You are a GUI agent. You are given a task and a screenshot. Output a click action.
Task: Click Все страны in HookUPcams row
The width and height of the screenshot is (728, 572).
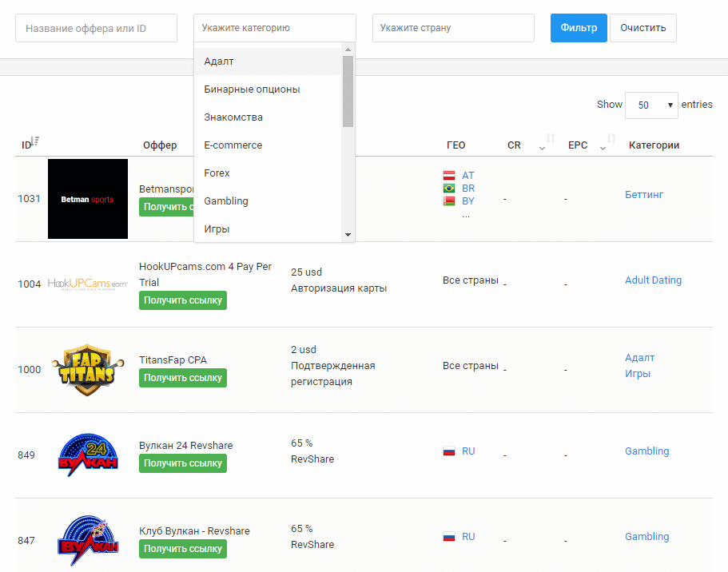pyautogui.click(x=471, y=280)
